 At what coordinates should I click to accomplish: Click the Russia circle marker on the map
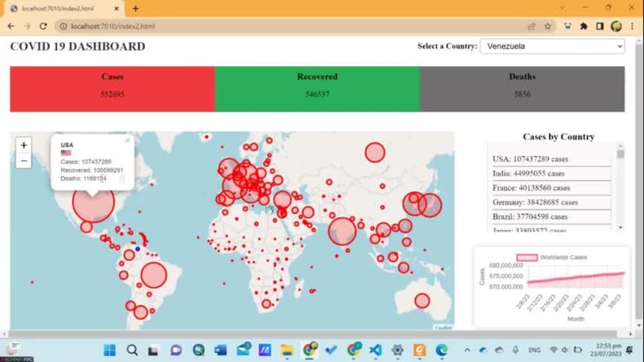tap(375, 153)
